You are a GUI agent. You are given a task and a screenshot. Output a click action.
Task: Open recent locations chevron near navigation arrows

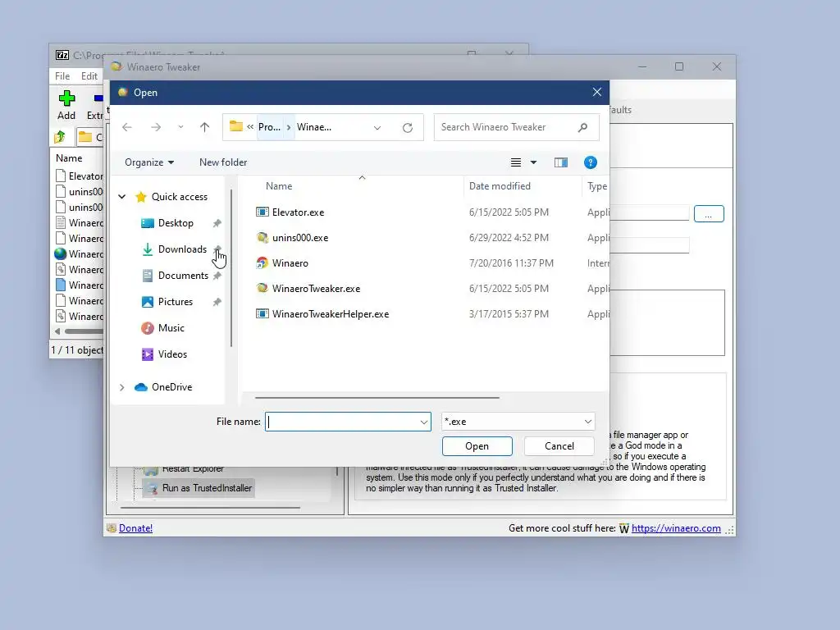180,127
